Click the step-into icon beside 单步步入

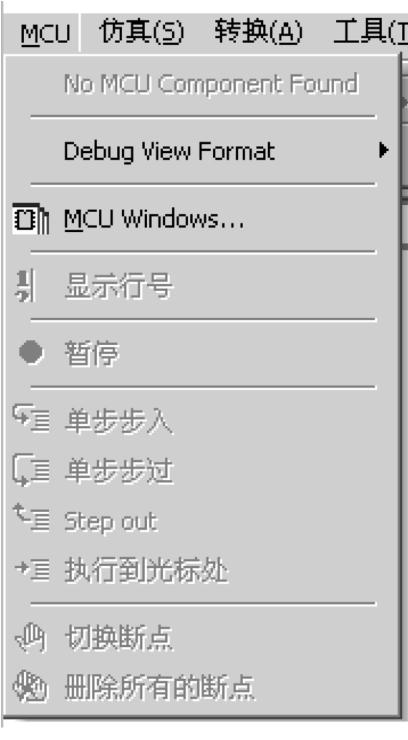[x=31, y=418]
